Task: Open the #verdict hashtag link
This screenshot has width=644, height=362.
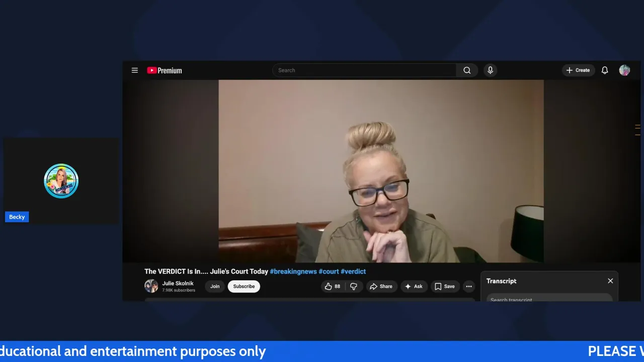Action: tap(353, 271)
